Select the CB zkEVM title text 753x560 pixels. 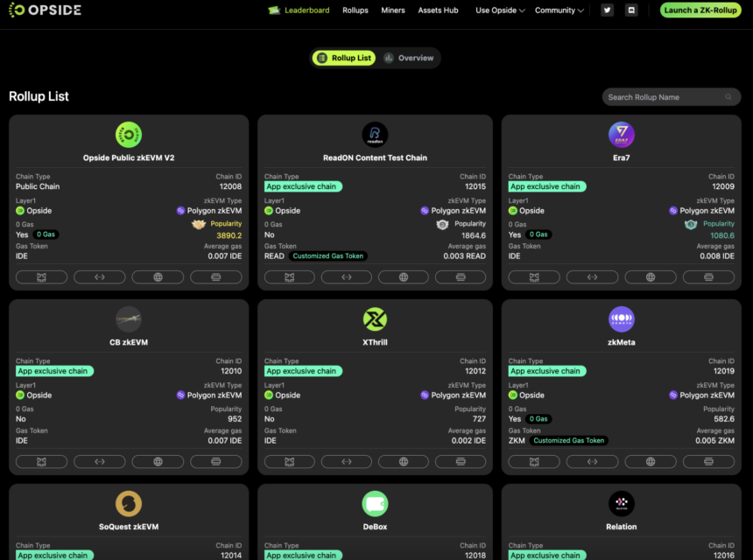tap(129, 342)
